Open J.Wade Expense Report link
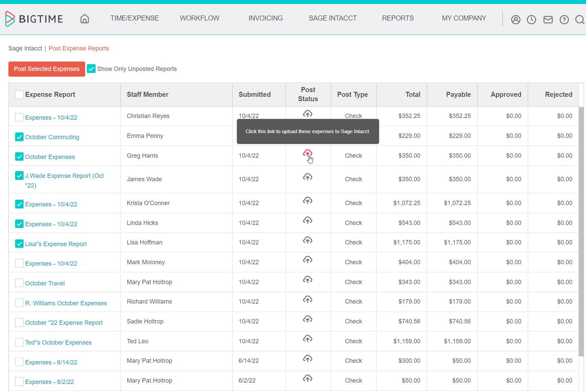This screenshot has width=586, height=392. tap(64, 181)
